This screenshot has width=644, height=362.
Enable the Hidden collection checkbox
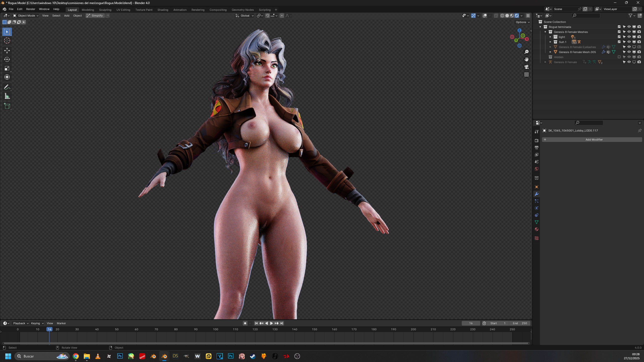(619, 57)
